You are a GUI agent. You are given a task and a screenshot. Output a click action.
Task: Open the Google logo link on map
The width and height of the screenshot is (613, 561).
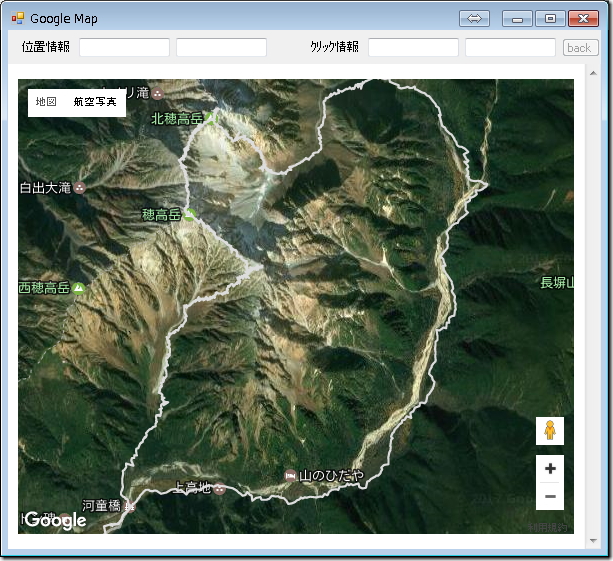(x=55, y=520)
